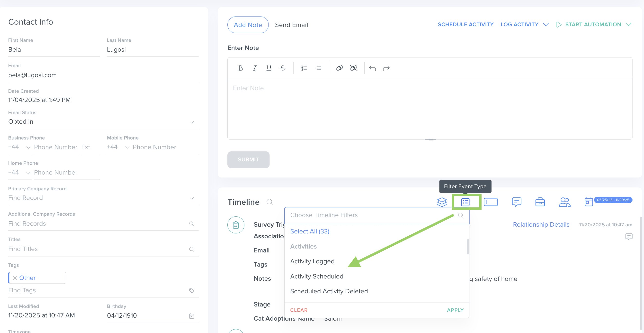Choose Select All (33) filters

coord(310,231)
